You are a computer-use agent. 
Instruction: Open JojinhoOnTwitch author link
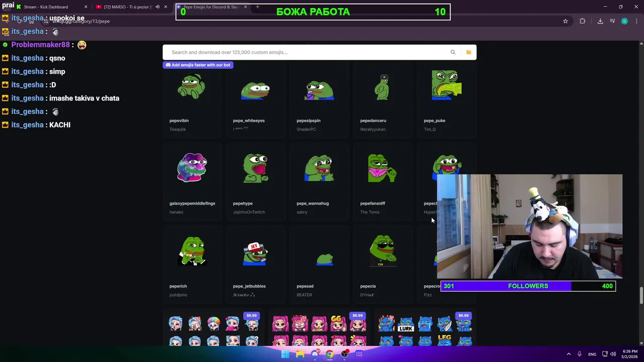pyautogui.click(x=249, y=212)
